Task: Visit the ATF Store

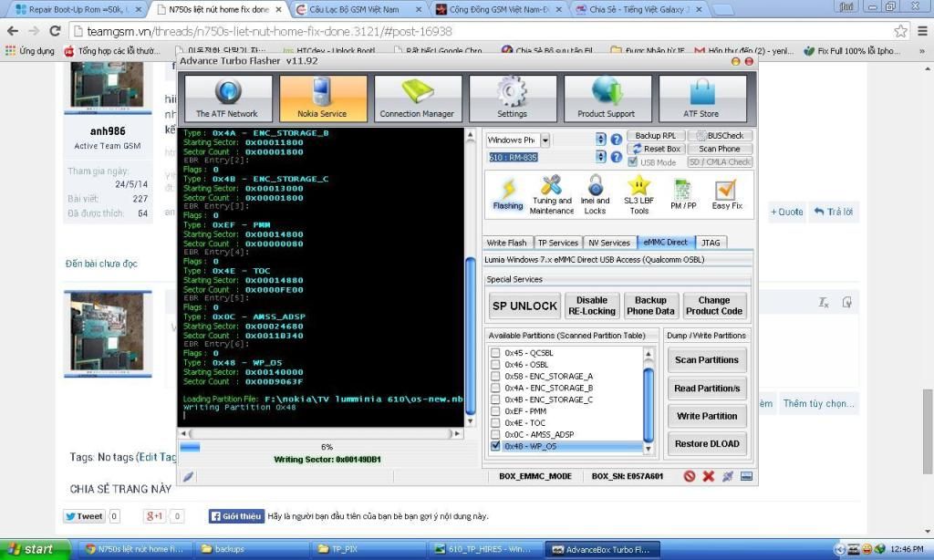Action: (x=701, y=99)
